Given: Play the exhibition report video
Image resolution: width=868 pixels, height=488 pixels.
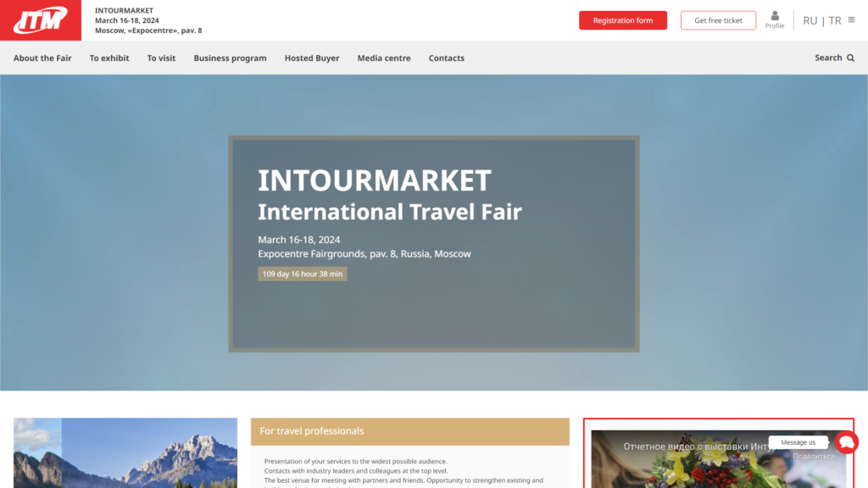Looking at the screenshot, I should pos(718,459).
